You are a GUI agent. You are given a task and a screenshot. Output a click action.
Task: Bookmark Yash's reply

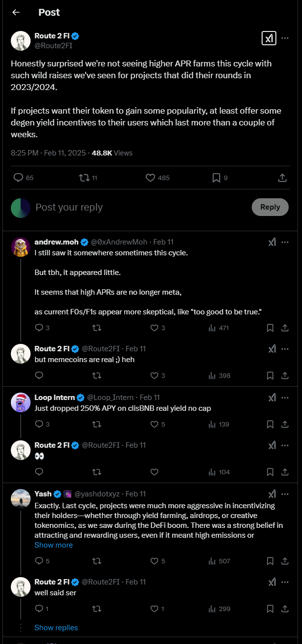pyautogui.click(x=270, y=561)
